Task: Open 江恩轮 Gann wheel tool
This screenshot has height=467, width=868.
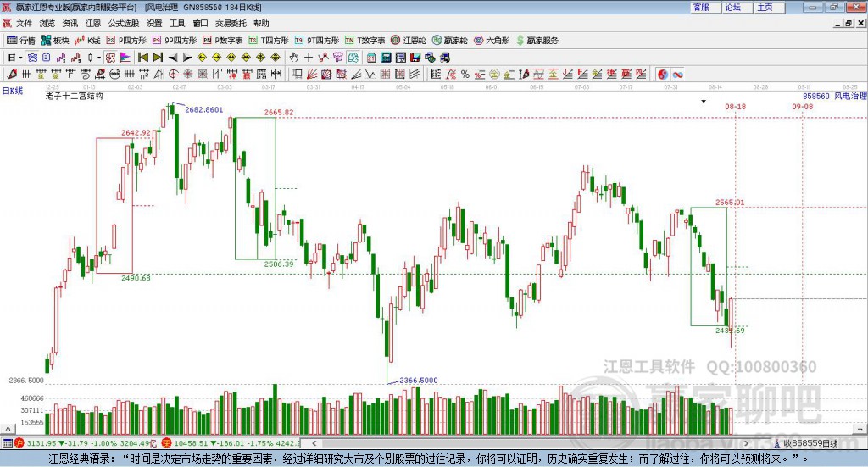Action: (409, 41)
